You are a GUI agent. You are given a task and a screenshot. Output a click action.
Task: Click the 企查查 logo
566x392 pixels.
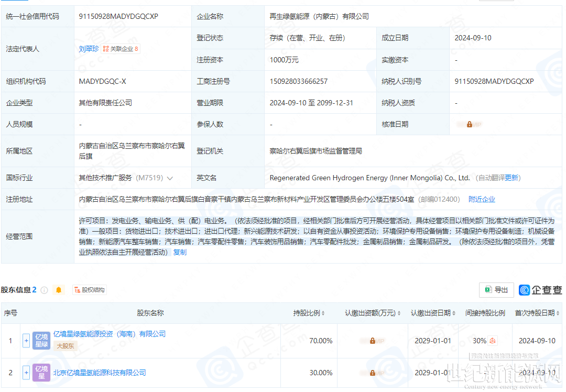540,290
